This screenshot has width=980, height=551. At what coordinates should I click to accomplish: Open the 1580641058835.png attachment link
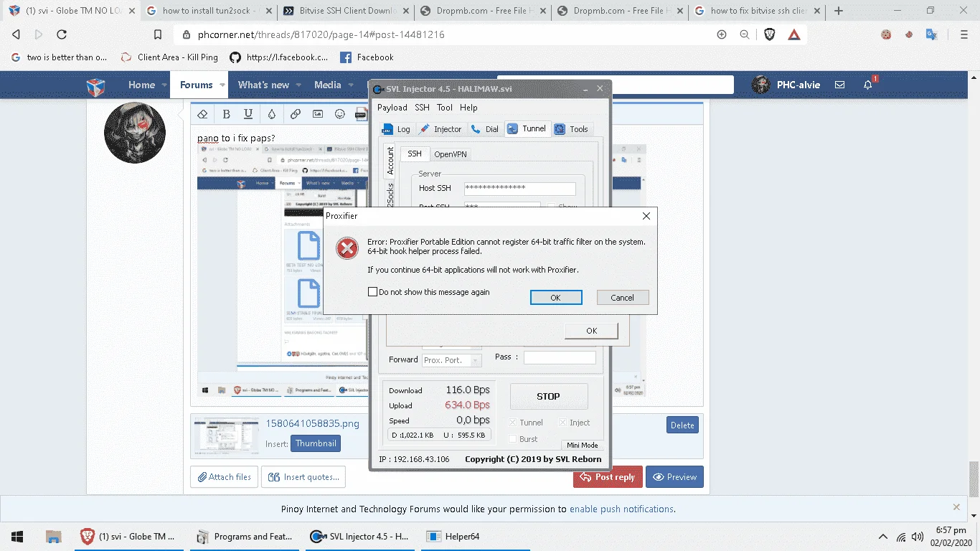coord(312,423)
